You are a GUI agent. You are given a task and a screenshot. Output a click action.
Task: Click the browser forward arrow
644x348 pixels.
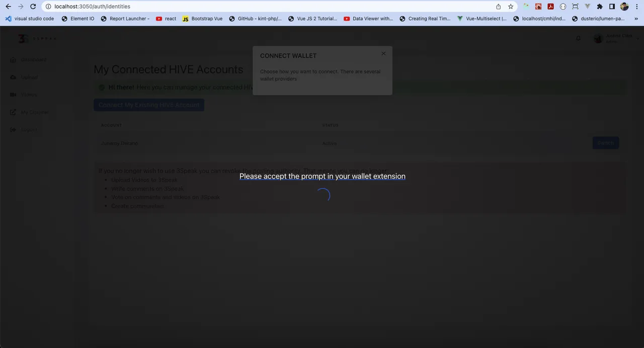click(x=21, y=7)
